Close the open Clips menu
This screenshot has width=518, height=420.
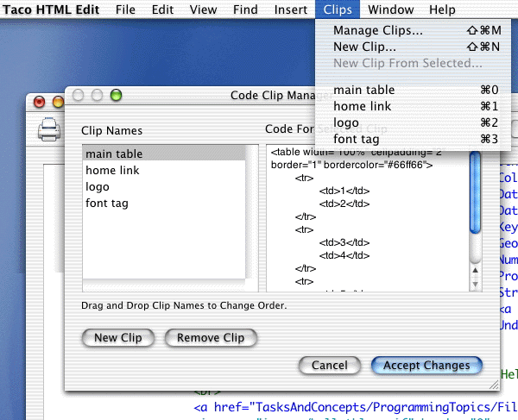tap(338, 9)
